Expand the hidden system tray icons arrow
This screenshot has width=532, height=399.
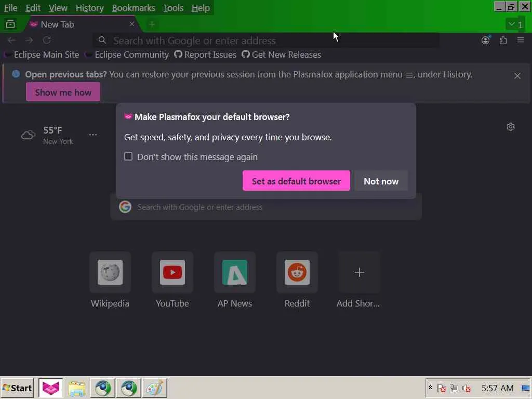click(430, 388)
